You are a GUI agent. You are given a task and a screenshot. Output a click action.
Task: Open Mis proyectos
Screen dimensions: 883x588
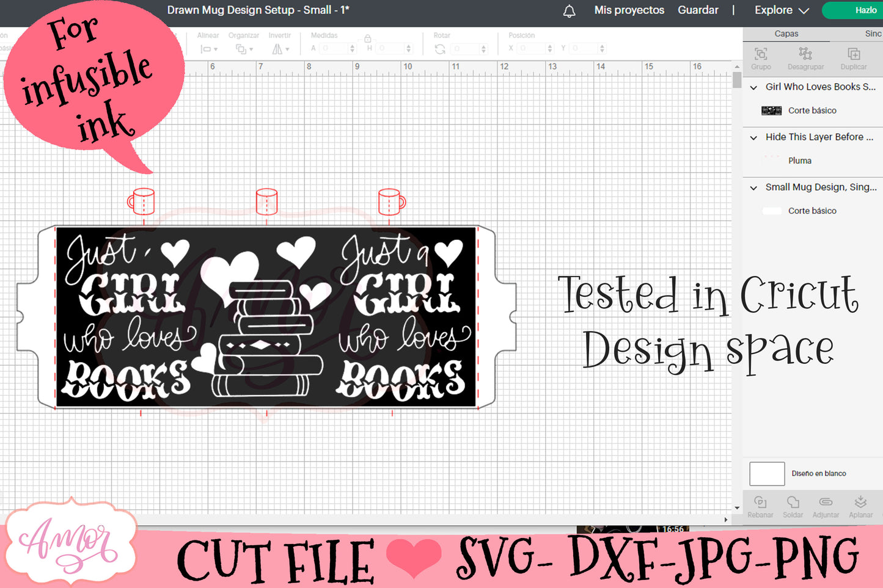click(x=629, y=10)
